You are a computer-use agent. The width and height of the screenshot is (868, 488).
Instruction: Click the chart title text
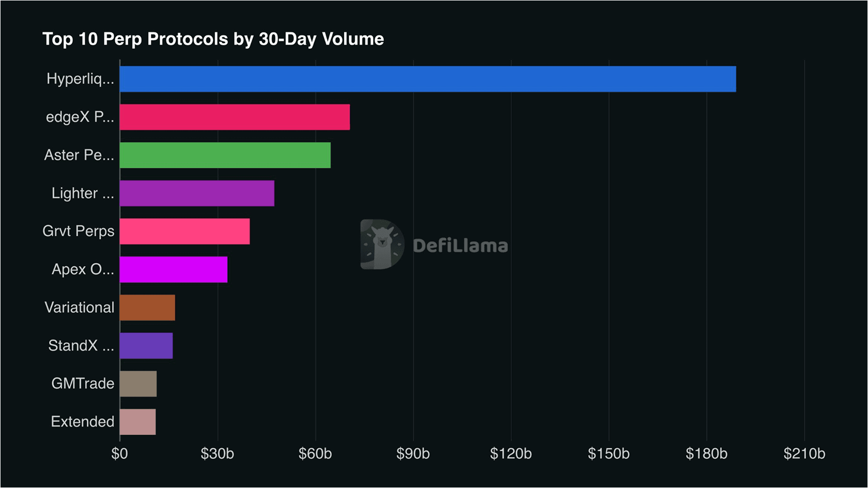(213, 39)
